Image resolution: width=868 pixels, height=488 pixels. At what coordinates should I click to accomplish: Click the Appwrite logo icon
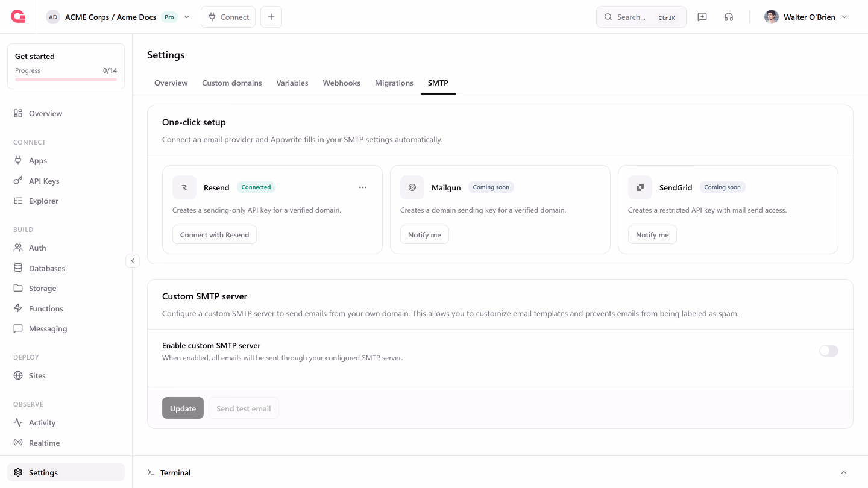pos(18,17)
